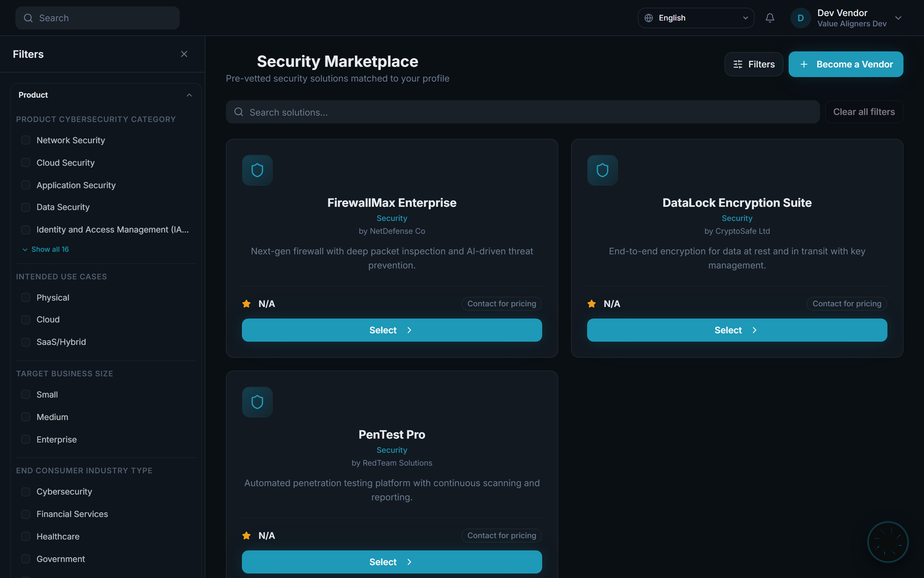924x578 pixels.
Task: Check the Small business size
Action: coord(26,395)
